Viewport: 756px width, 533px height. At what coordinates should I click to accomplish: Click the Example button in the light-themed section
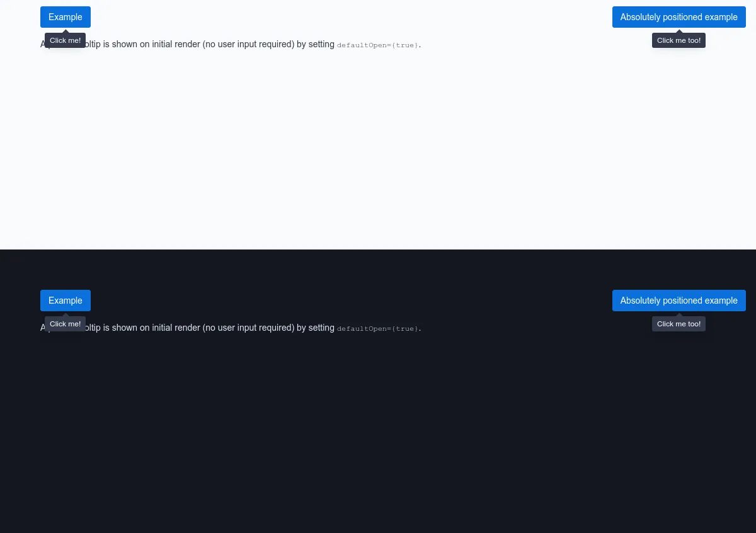coord(66,17)
